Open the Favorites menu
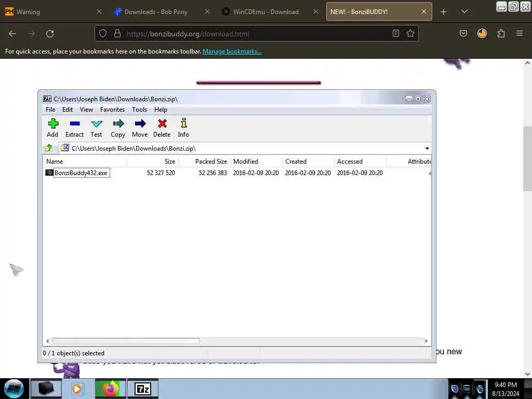 tap(112, 110)
